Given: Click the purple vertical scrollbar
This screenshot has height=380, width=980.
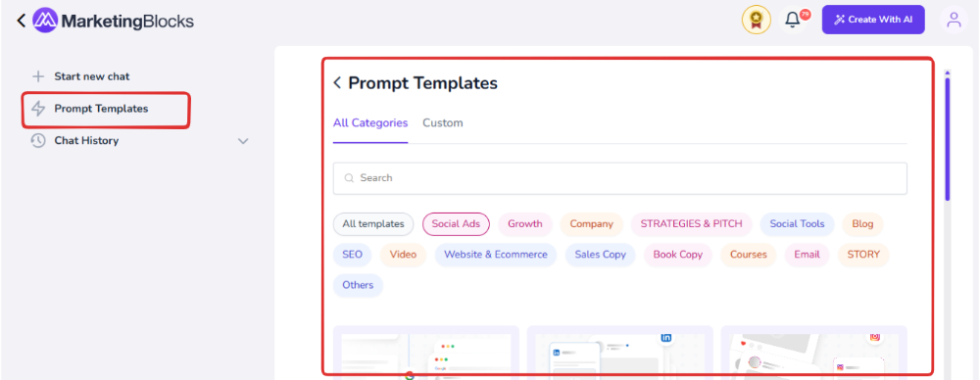Looking at the screenshot, I should tap(948, 139).
